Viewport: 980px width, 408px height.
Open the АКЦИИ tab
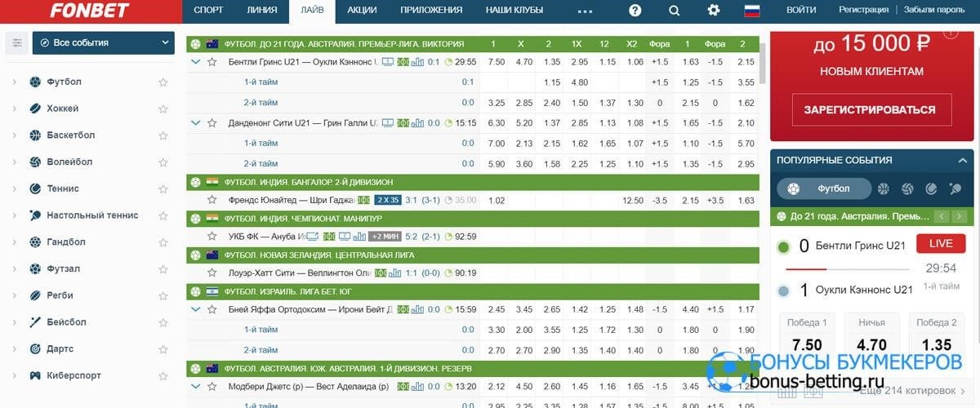click(x=362, y=11)
